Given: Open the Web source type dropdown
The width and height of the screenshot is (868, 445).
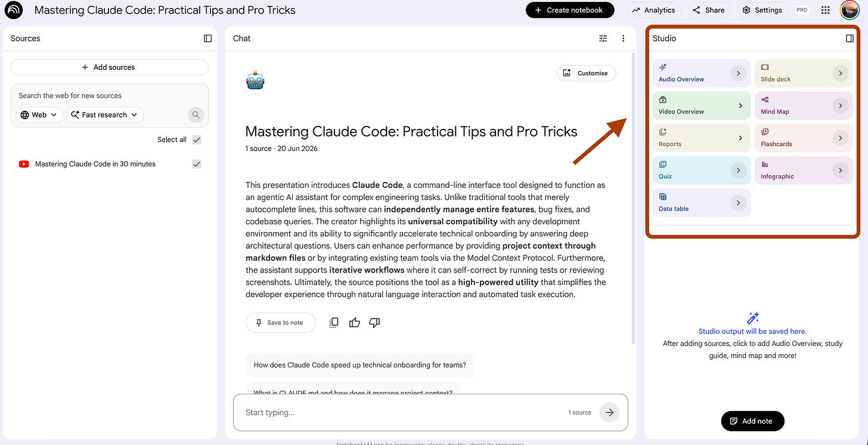Looking at the screenshot, I should point(39,115).
